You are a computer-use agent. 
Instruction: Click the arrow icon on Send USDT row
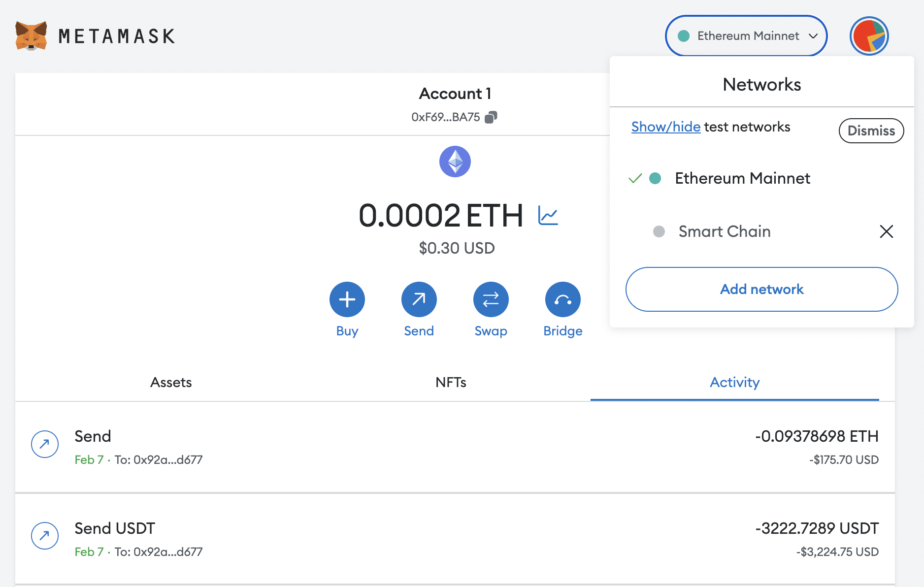point(45,535)
